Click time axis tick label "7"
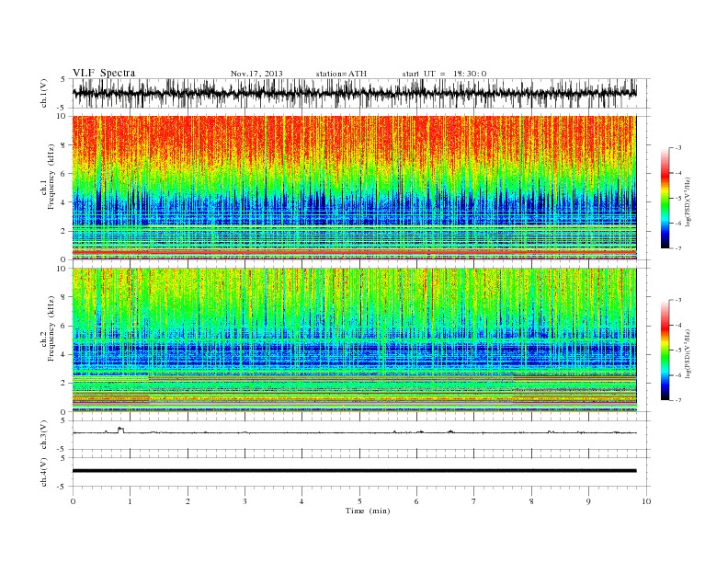This screenshot has height=563, width=728. [x=474, y=501]
